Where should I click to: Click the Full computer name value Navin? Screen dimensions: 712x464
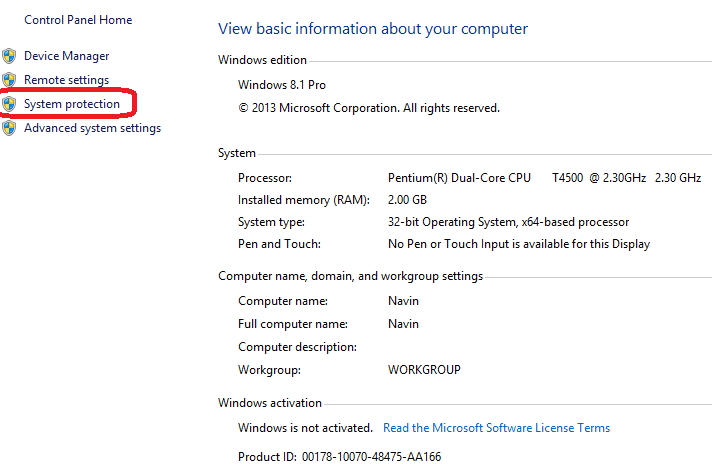pos(403,324)
